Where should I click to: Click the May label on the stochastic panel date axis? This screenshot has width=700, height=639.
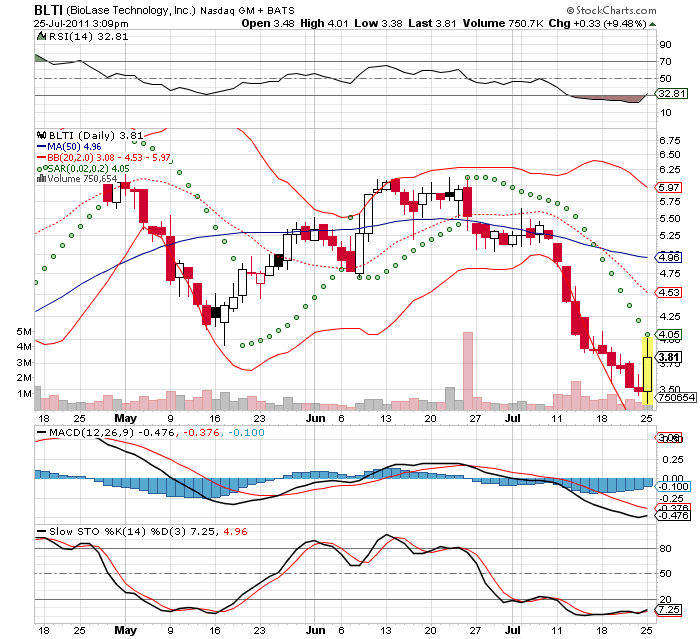tap(125, 630)
